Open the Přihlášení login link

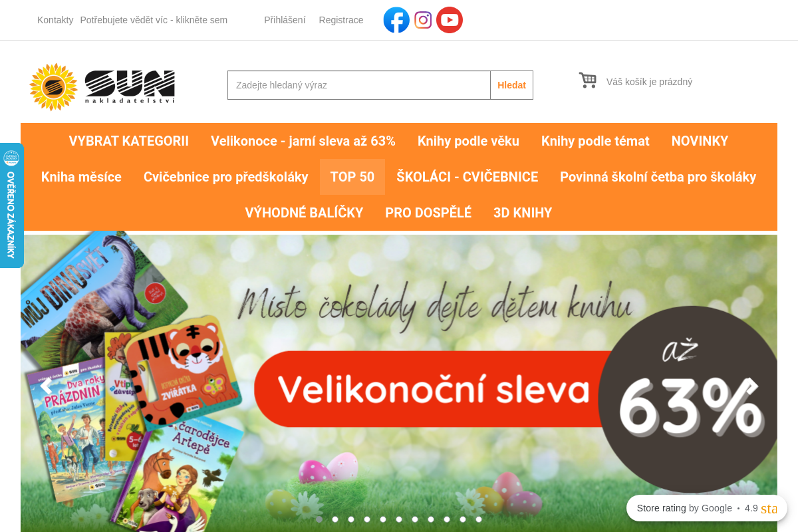[x=285, y=20]
